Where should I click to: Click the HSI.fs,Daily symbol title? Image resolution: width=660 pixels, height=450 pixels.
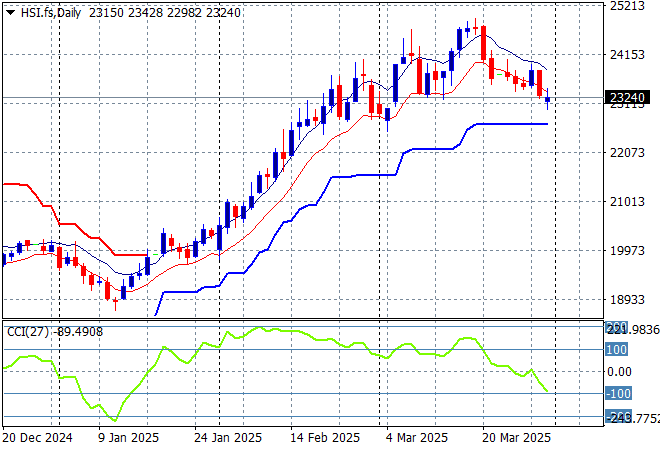pos(50,11)
